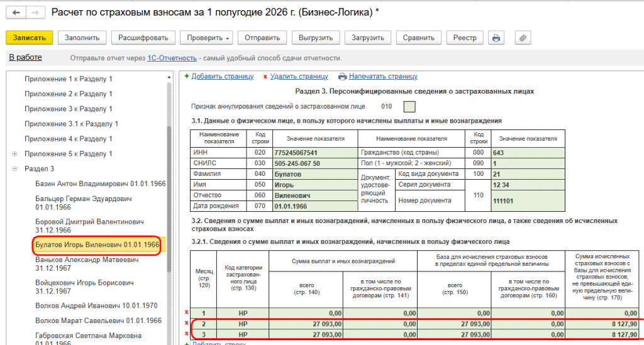Click the Записать button
The image size is (644, 345).
(29, 38)
